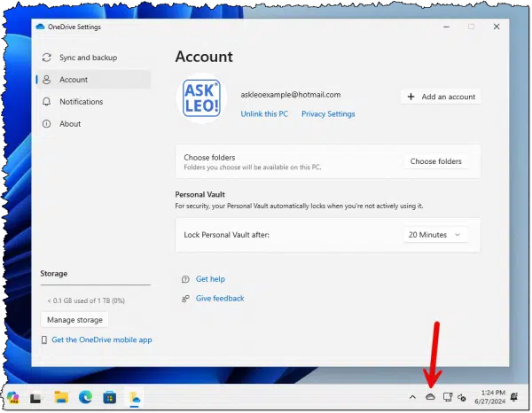
Task: Click the About info circle icon
Action: point(47,124)
